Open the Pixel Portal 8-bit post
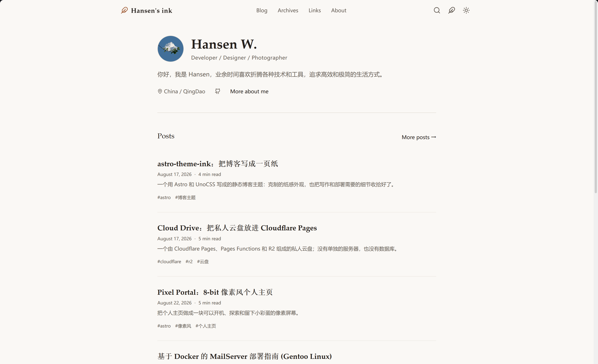The image size is (598, 364). (x=215, y=292)
